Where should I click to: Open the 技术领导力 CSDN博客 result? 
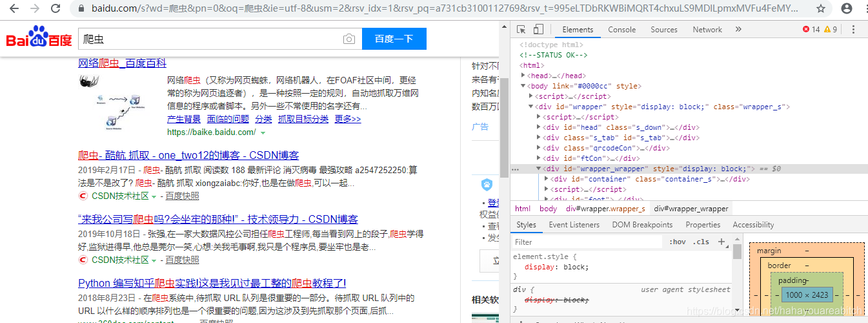pos(218,220)
